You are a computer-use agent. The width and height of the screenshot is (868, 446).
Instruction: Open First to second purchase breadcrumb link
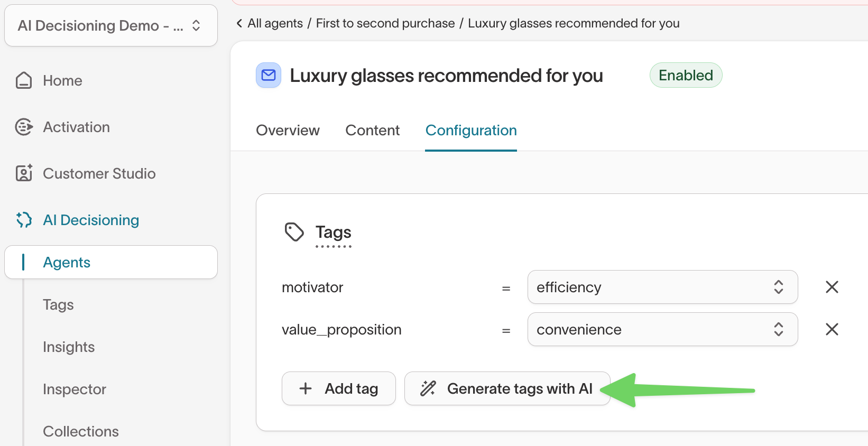click(385, 23)
